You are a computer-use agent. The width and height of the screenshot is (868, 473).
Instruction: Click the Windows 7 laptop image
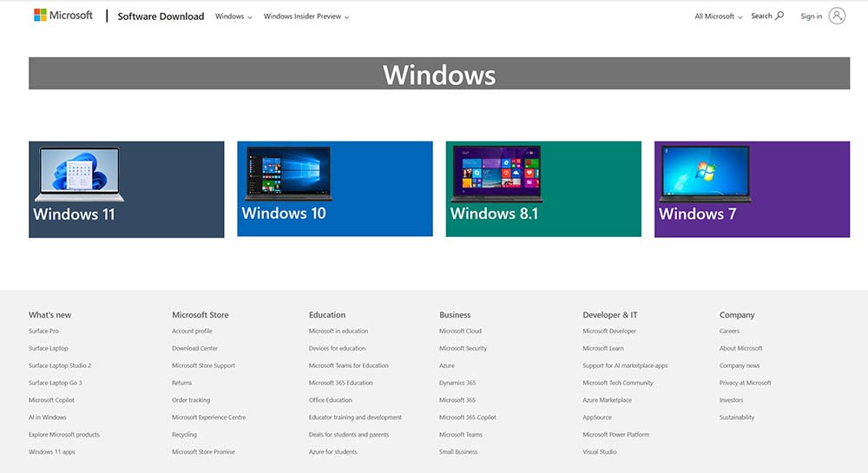click(x=705, y=174)
